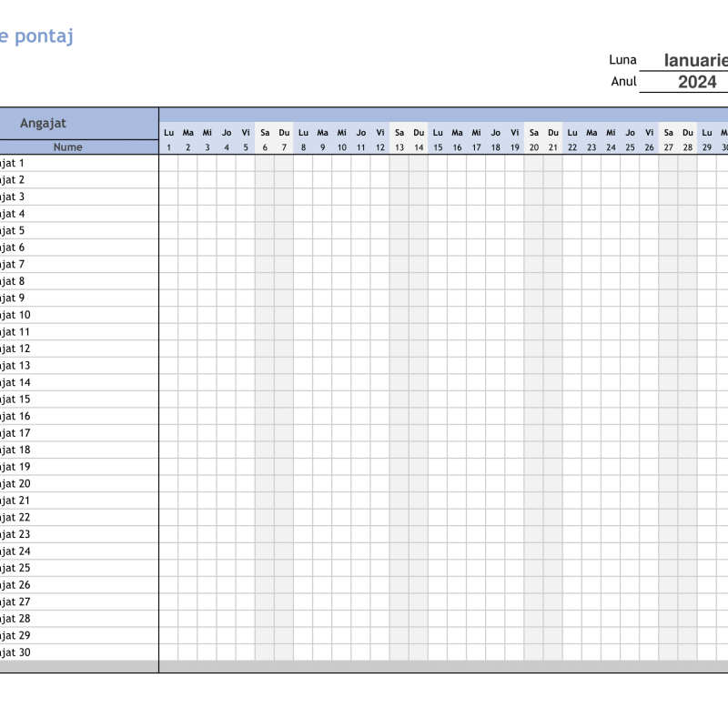
Task: Click the Sa header above day 6
Action: (265, 133)
